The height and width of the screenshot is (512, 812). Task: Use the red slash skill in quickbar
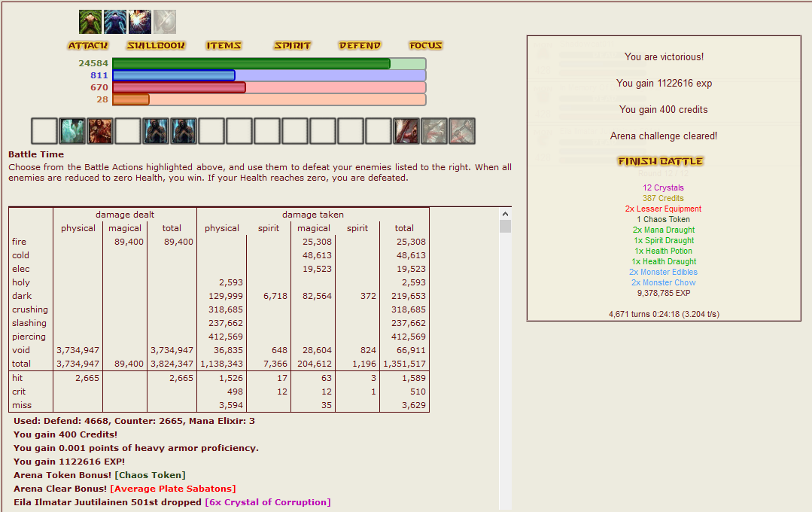(x=406, y=131)
